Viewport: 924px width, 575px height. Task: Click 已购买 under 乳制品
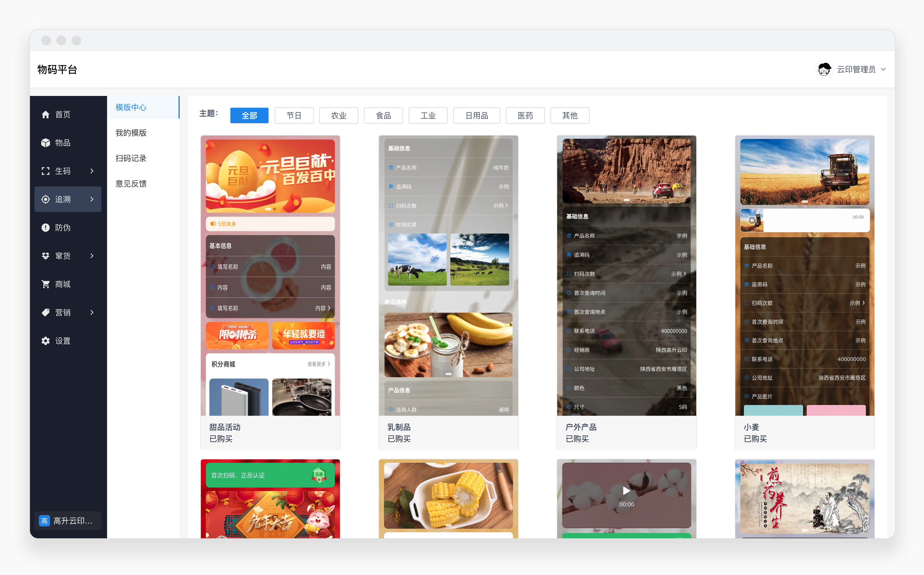(x=399, y=439)
